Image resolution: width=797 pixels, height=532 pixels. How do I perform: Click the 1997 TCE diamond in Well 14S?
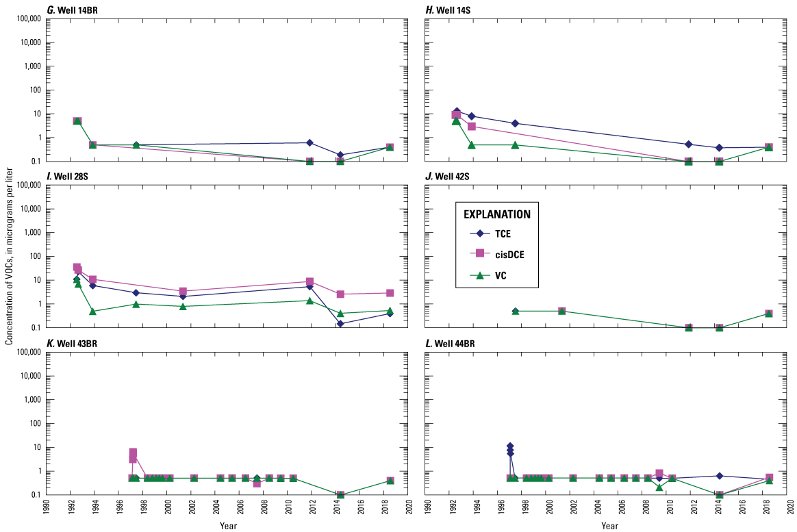[x=515, y=123]
